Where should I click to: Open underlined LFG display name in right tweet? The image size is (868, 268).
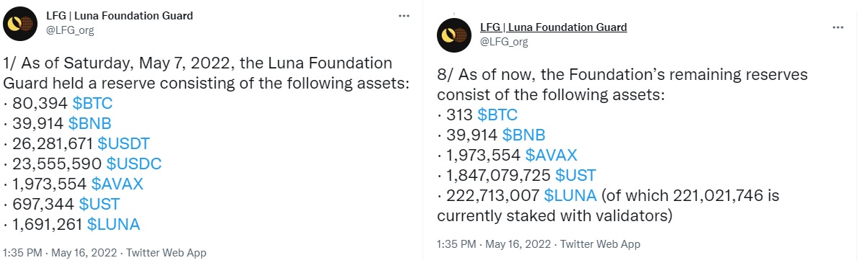[554, 27]
